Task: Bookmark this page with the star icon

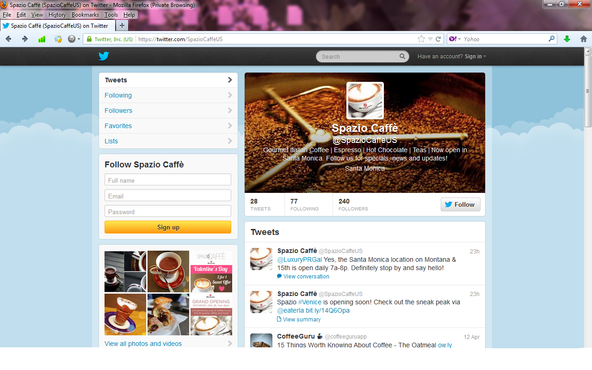Action: point(421,39)
